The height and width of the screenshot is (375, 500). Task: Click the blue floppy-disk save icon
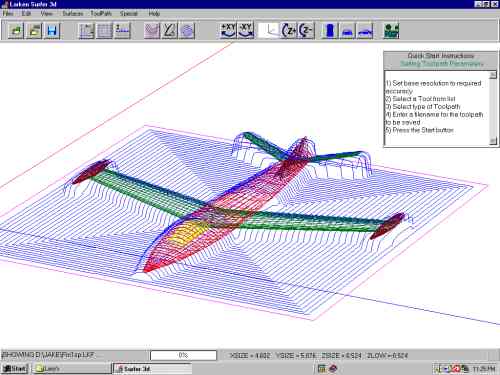(52, 31)
